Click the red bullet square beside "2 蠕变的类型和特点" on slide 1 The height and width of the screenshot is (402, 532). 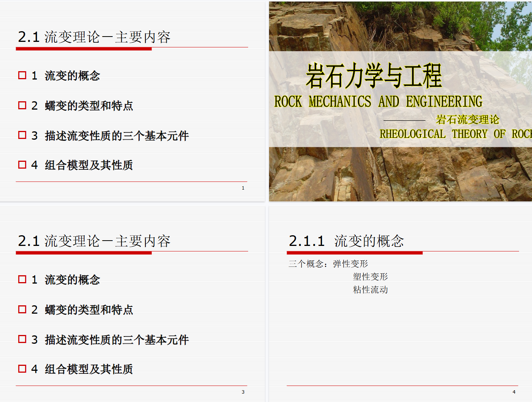(22, 105)
